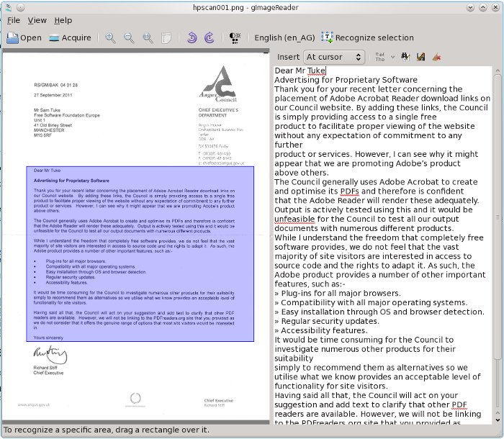Open brightness and contrast image controls
This screenshot has width=504, height=439.
click(x=235, y=37)
